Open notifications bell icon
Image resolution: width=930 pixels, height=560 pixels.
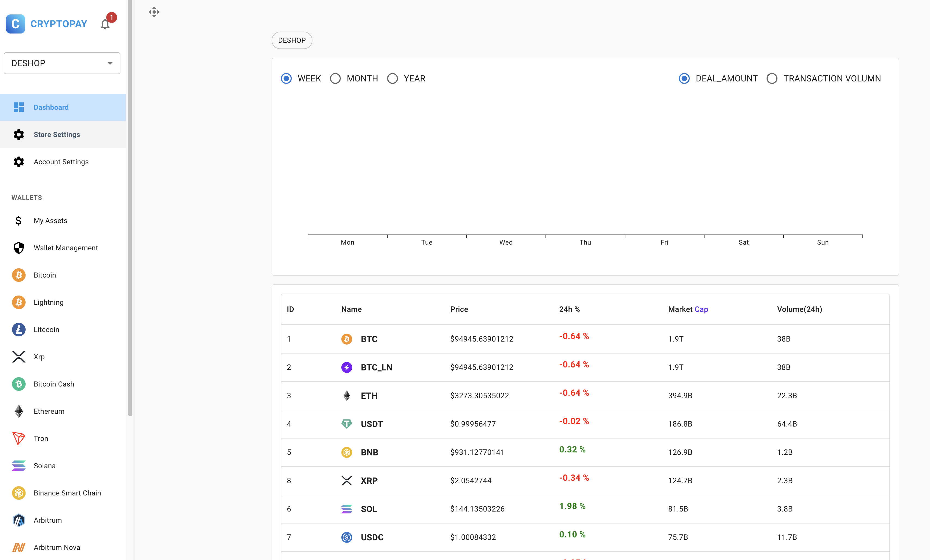[105, 24]
